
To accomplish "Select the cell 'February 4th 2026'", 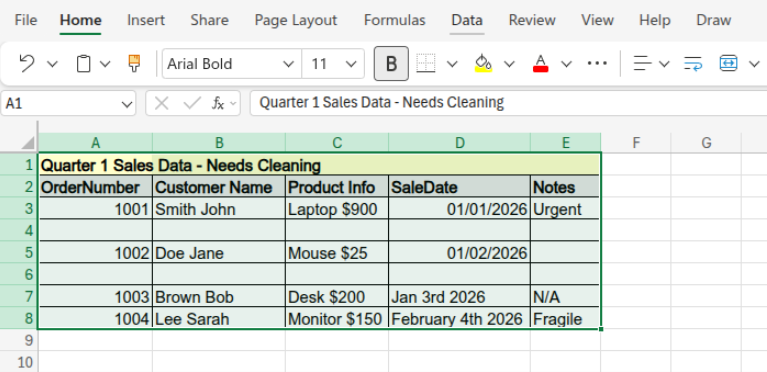I will pyautogui.click(x=459, y=319).
